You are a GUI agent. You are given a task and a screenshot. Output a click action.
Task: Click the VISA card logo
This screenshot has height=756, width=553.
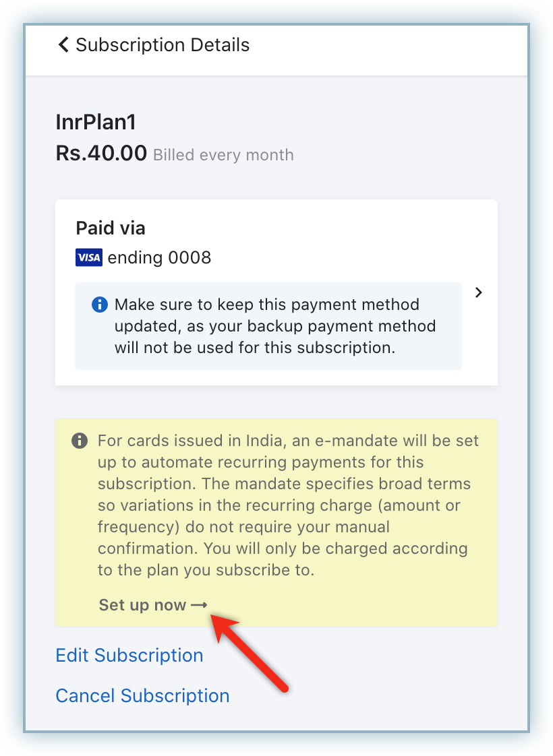click(89, 257)
